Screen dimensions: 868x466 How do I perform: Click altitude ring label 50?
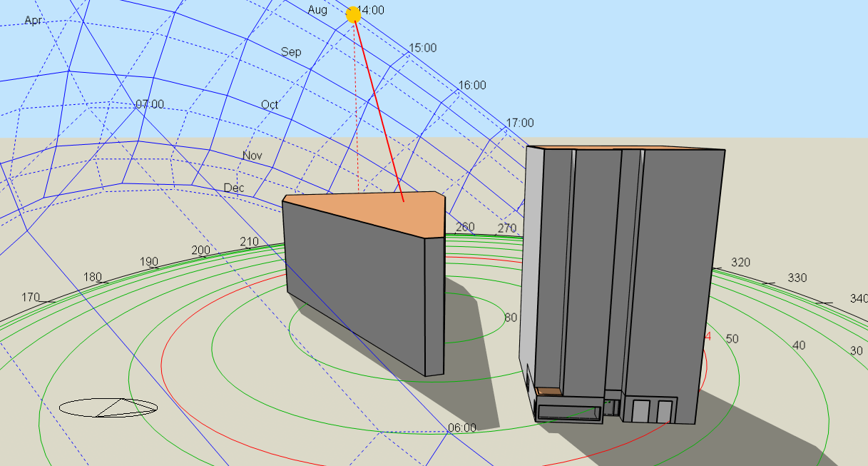pyautogui.click(x=732, y=339)
